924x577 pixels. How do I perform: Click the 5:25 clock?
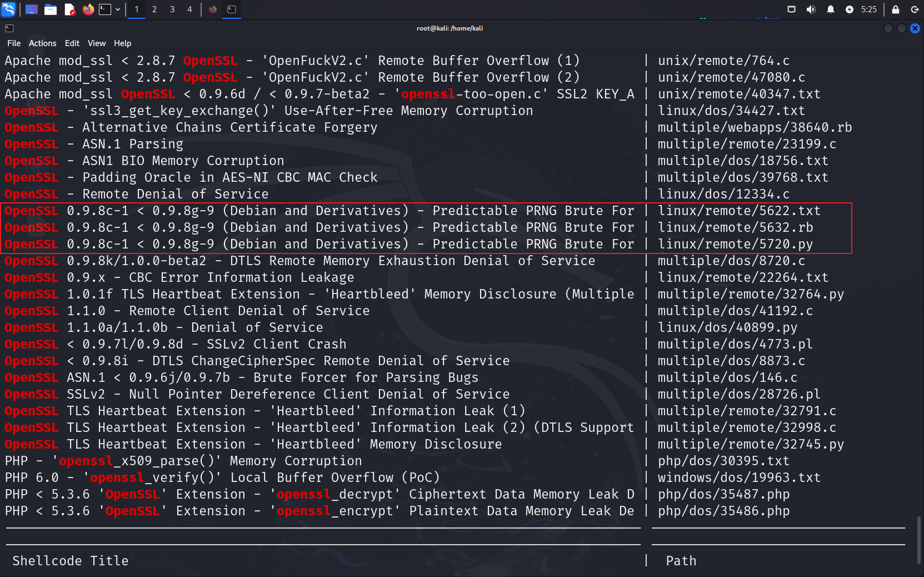(x=869, y=9)
